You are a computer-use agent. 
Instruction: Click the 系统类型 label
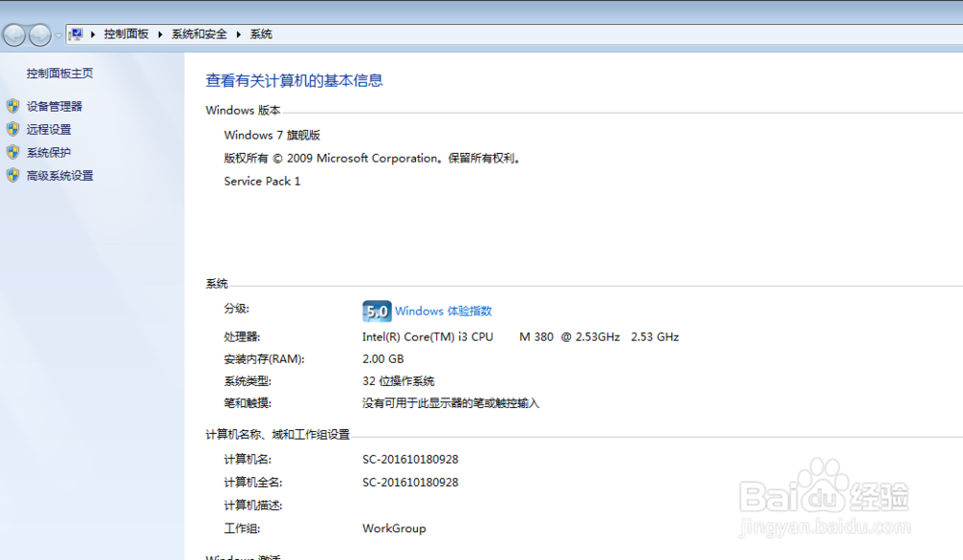pyautogui.click(x=247, y=381)
